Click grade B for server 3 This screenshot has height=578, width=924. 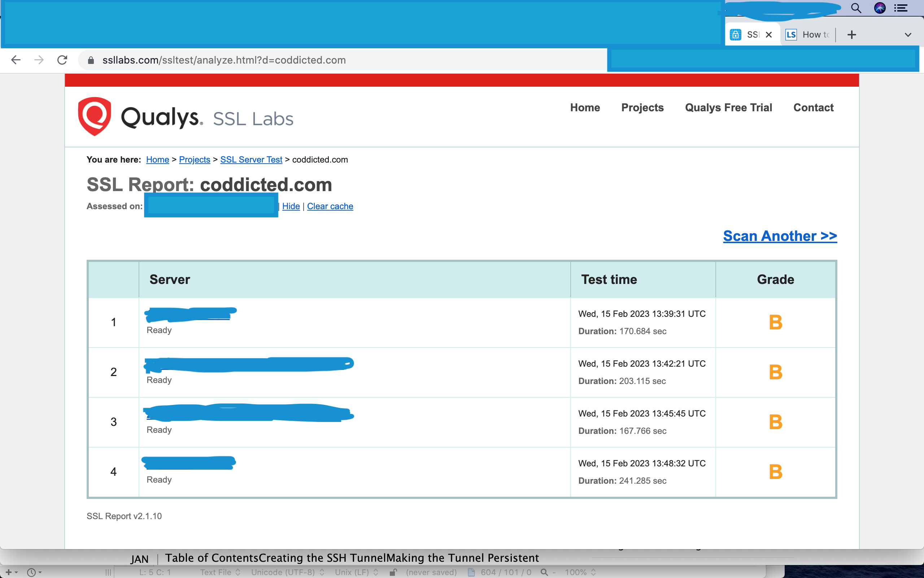click(x=775, y=422)
